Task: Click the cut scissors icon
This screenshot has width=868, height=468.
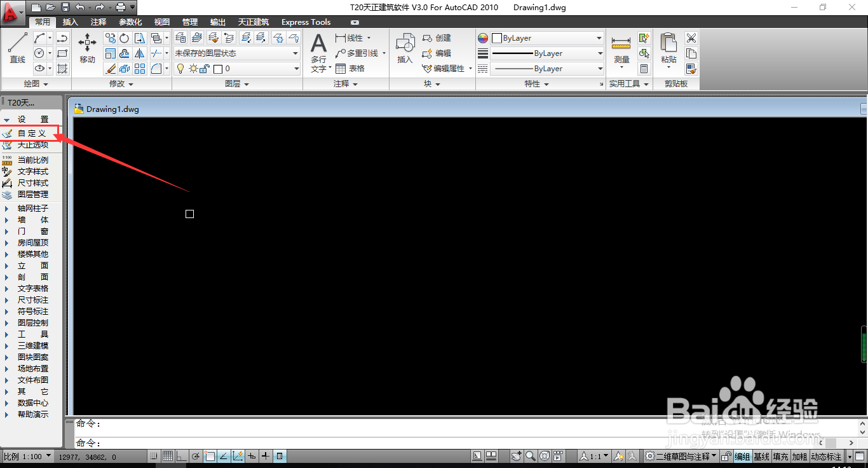Action: pyautogui.click(x=691, y=38)
